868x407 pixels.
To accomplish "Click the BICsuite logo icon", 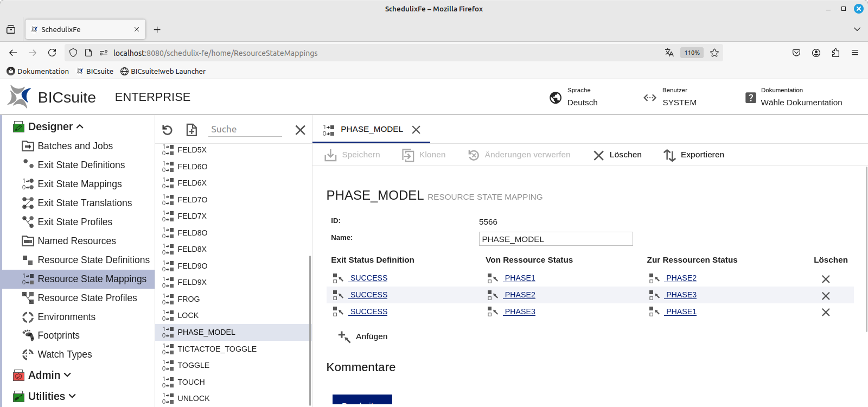I will pyautogui.click(x=20, y=97).
